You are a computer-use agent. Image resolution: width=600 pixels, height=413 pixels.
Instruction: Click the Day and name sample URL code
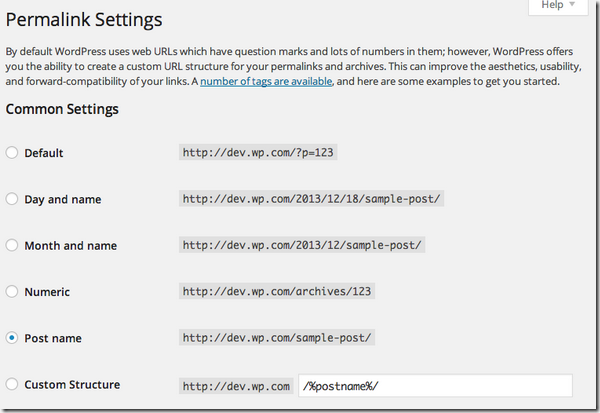[312, 199]
